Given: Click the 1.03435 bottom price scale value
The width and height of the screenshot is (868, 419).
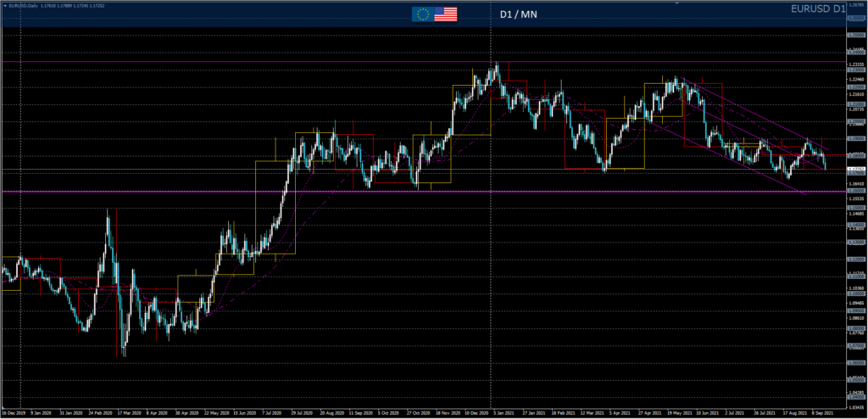Looking at the screenshot, I should pos(856,409).
